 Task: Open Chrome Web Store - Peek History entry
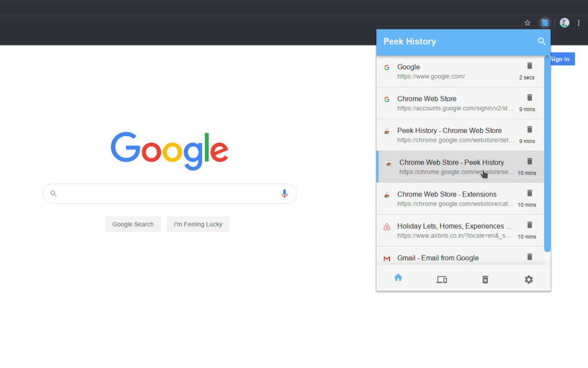[x=460, y=167]
